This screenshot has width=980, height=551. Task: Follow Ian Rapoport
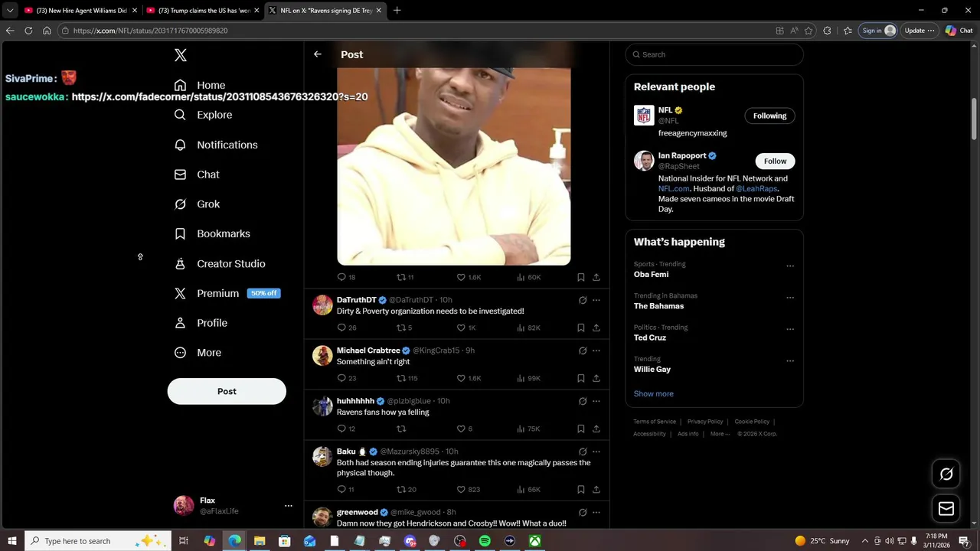tap(775, 161)
